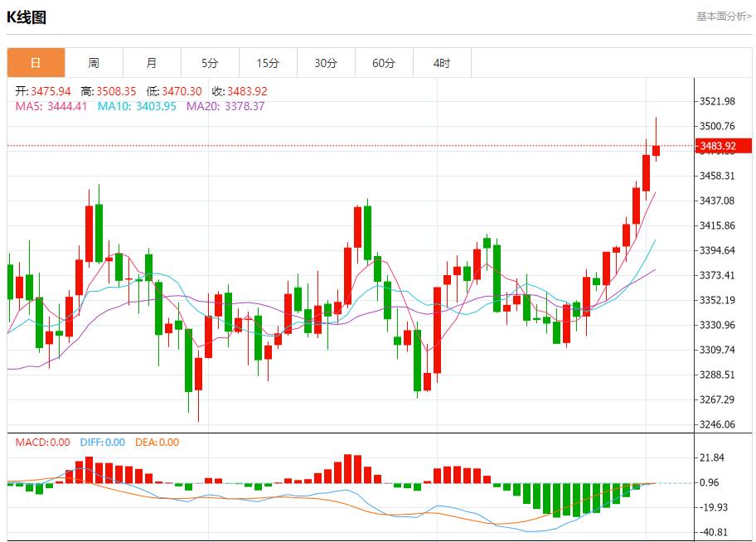Click the latest red candlestick
The height and width of the screenshot is (542, 756).
pyautogui.click(x=654, y=149)
